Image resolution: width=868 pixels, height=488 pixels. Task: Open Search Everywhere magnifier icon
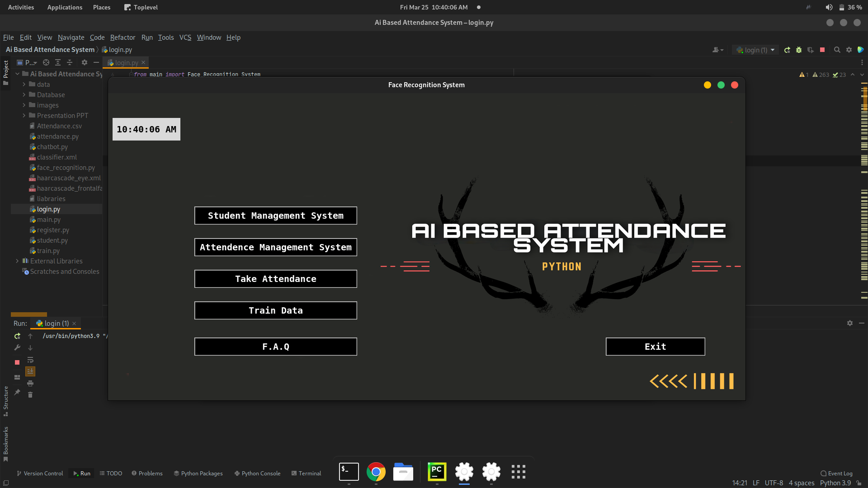pos(837,50)
